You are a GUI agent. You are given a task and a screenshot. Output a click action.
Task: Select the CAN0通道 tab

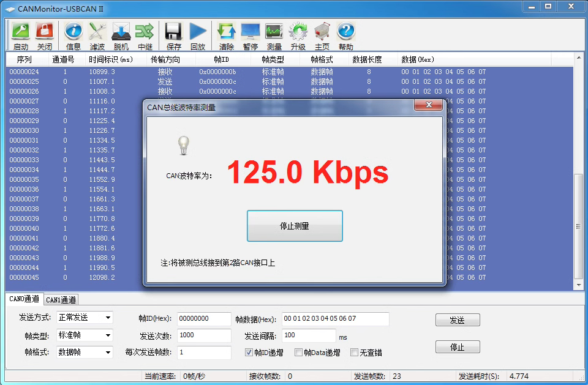coord(24,299)
